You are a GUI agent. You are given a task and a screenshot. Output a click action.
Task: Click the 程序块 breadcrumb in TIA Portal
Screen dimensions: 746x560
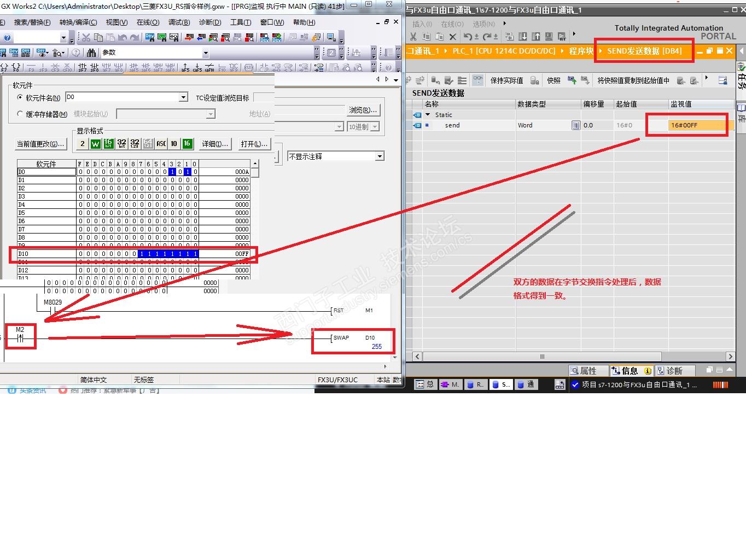tap(581, 51)
